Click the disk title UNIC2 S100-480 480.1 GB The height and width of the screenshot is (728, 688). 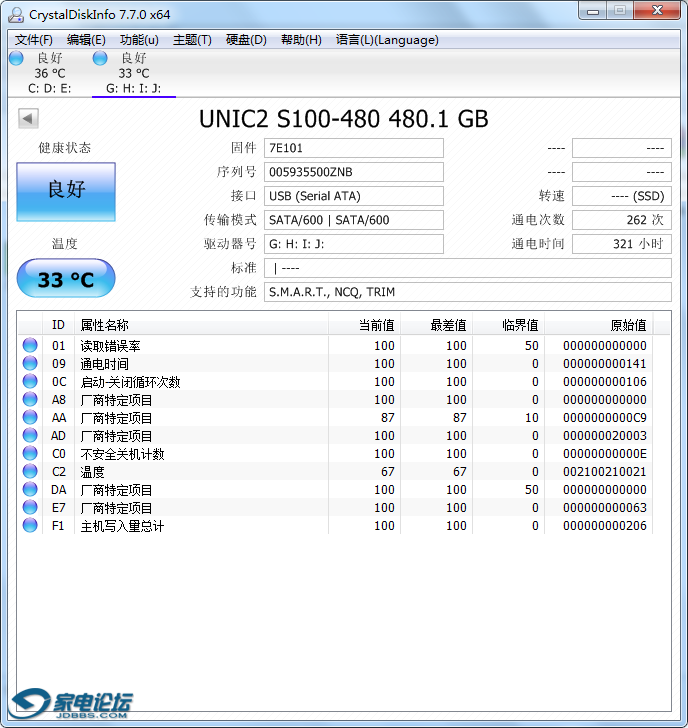pos(344,119)
